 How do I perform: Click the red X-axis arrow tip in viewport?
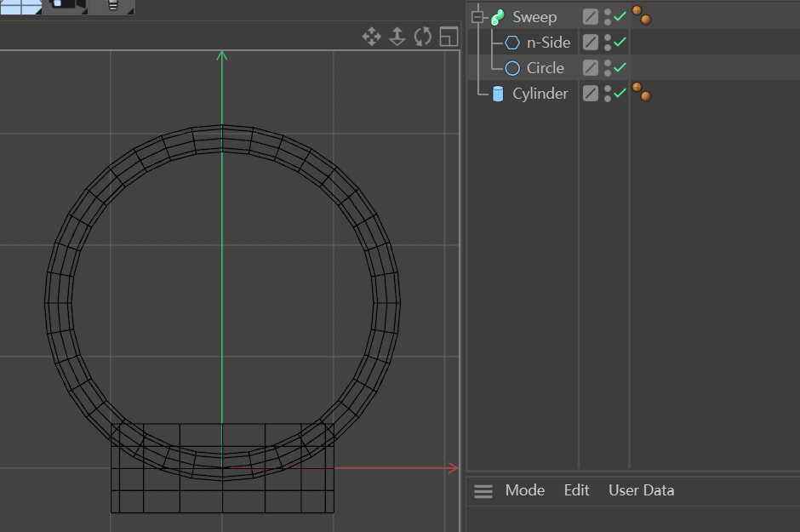coord(453,467)
